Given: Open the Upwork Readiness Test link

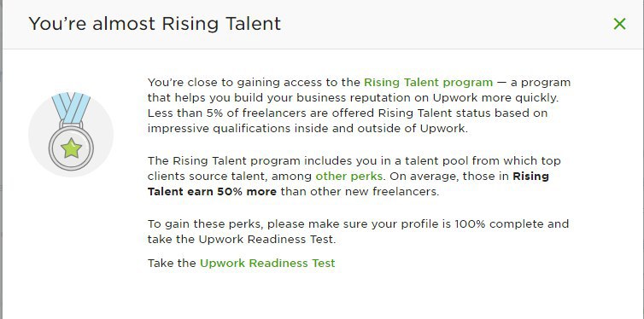Looking at the screenshot, I should 267,263.
